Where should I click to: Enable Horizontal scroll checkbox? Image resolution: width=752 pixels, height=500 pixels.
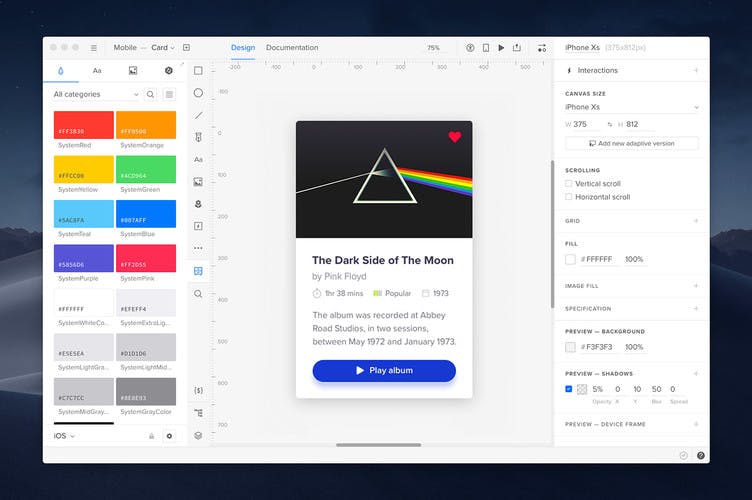569,197
